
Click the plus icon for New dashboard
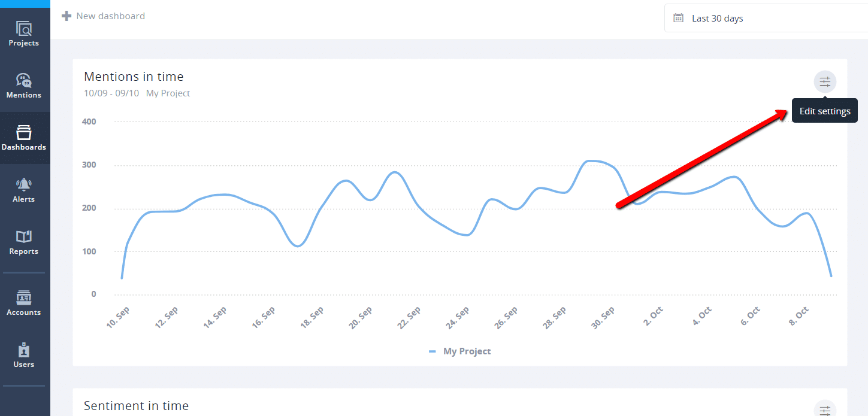click(66, 16)
